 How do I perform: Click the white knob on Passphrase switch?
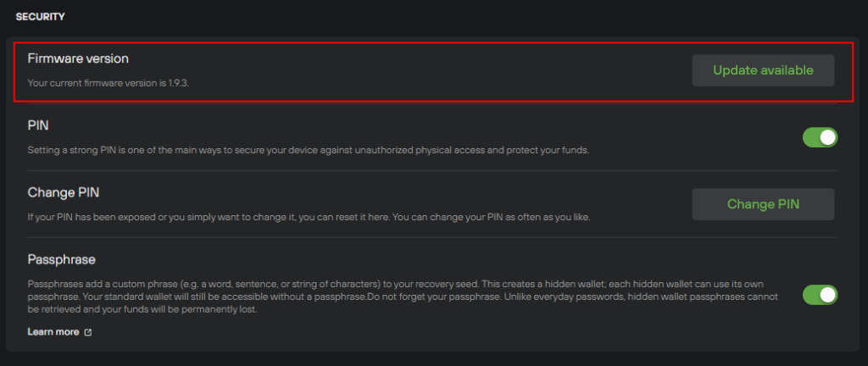[827, 295]
